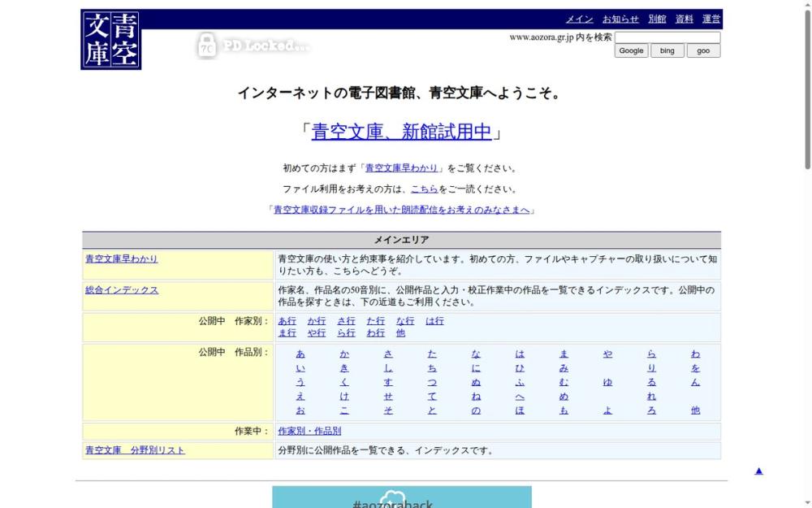Open works index for わ
This screenshot has height=508, width=812.
coord(696,354)
